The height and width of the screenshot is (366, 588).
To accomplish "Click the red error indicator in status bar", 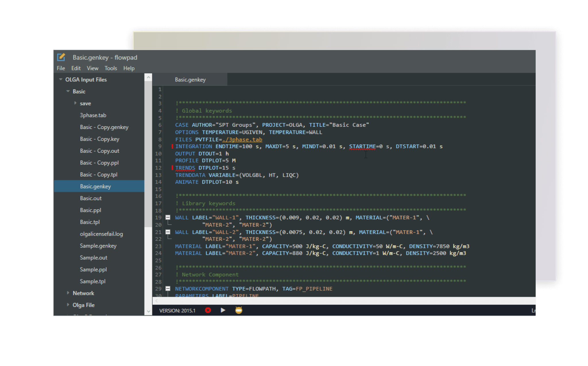I will [208, 310].
